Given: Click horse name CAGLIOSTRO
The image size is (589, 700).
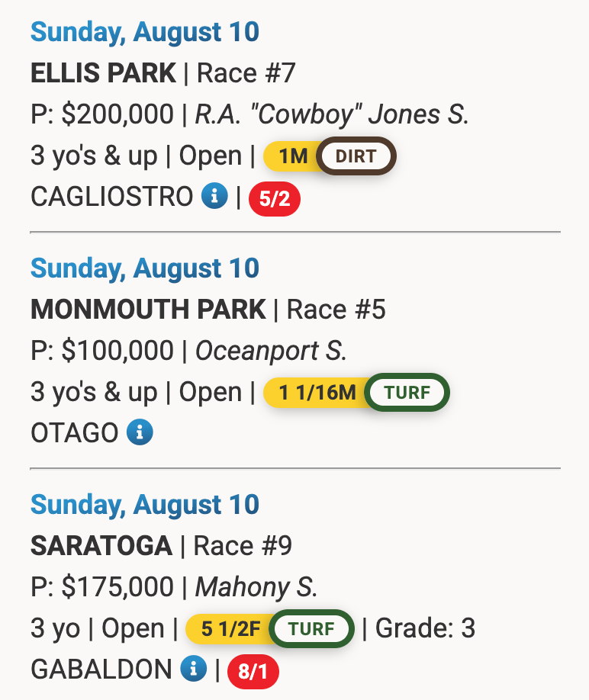Looking at the screenshot, I should [x=111, y=197].
